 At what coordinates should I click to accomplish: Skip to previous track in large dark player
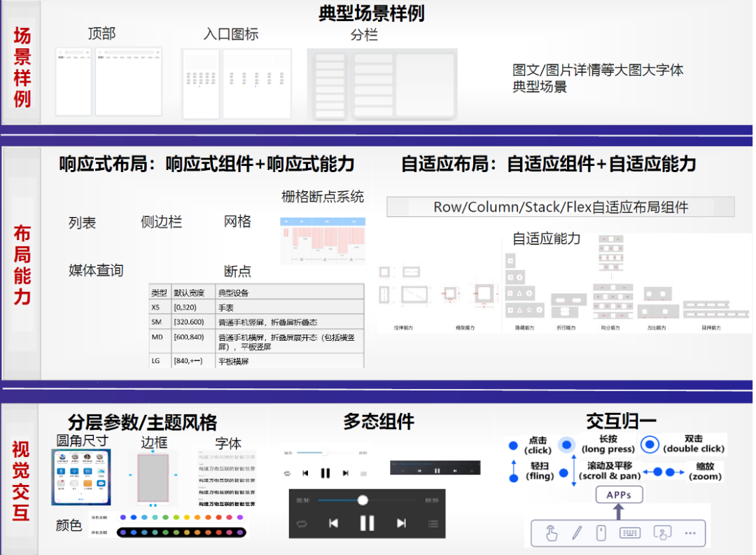[x=333, y=524]
